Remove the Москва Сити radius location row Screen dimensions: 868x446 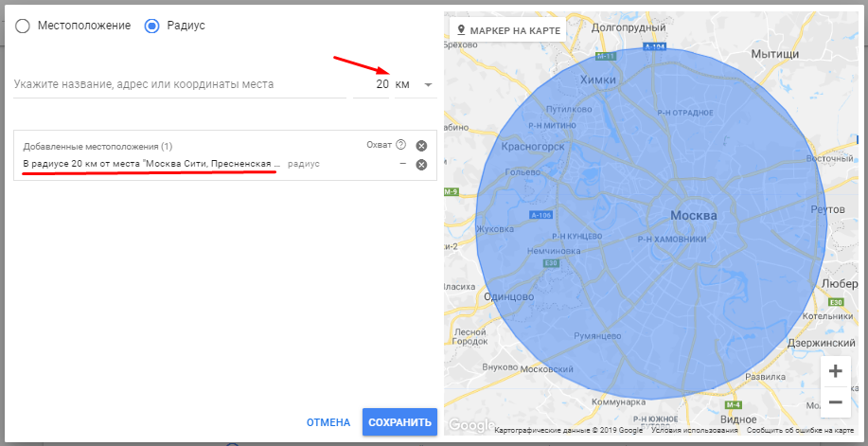421,165
